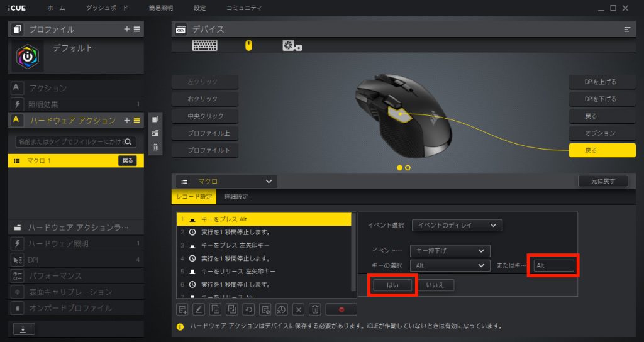Screen dimensions: 644x342
Task: Select the プロファイル上 mouse button assignment
Action: point(205,133)
